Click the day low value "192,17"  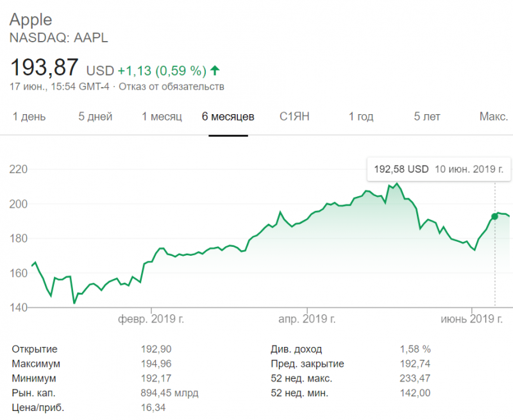[x=156, y=378]
